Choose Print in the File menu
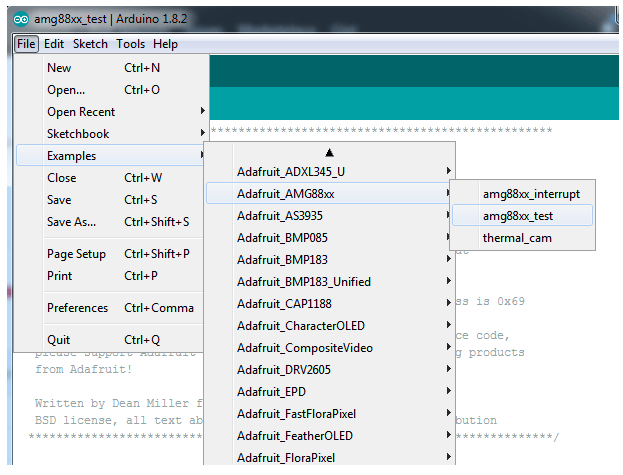This screenshot has width=623, height=475. (110, 276)
